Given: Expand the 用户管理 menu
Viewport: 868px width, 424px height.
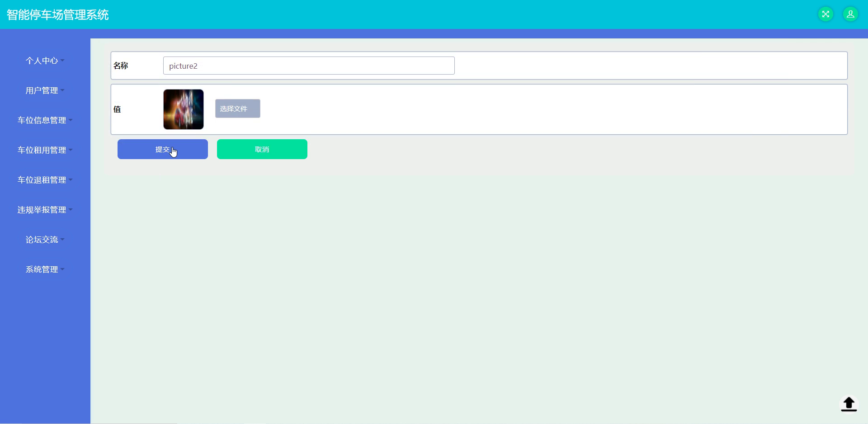Looking at the screenshot, I should (45, 90).
